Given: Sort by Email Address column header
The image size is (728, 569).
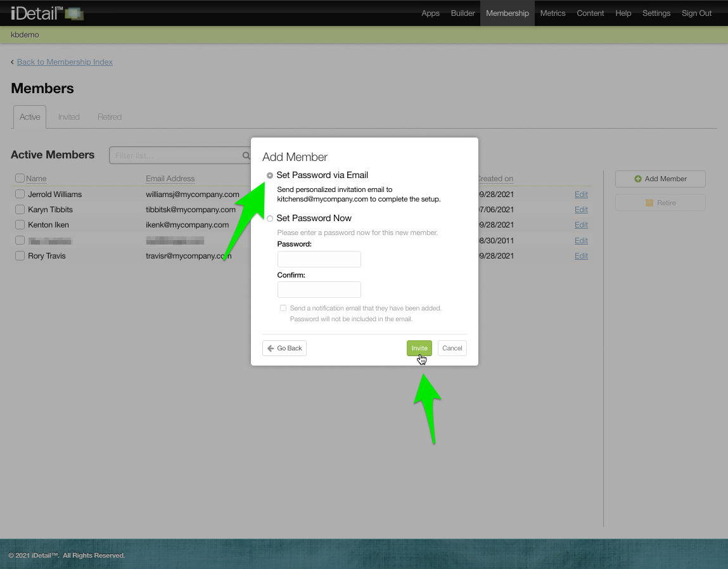Looking at the screenshot, I should 170,178.
